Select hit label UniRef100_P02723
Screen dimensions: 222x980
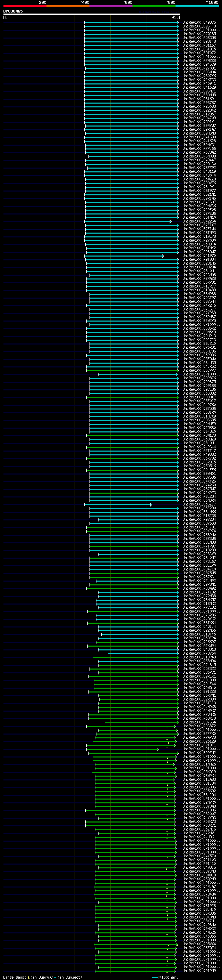coord(199,340)
